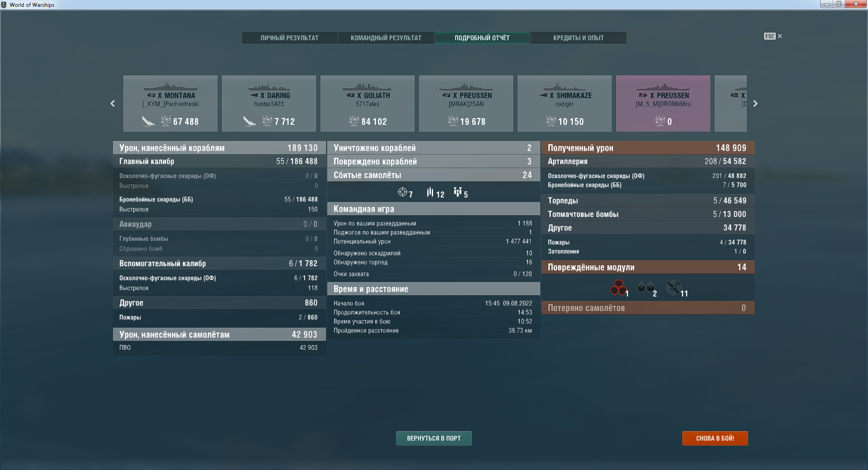This screenshot has height=470, width=868.
Task: Click the torpedo bombers icon with 12
Action: (x=430, y=192)
